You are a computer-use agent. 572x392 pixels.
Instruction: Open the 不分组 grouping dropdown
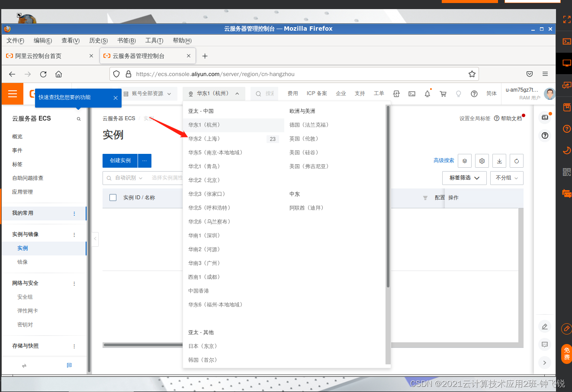pyautogui.click(x=507, y=178)
